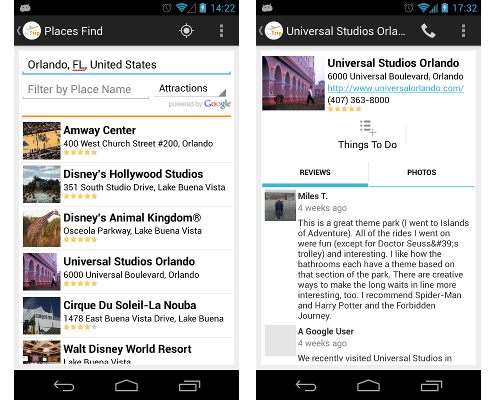Open the universalorlando.com website link
The image size is (500, 400).
click(x=395, y=88)
